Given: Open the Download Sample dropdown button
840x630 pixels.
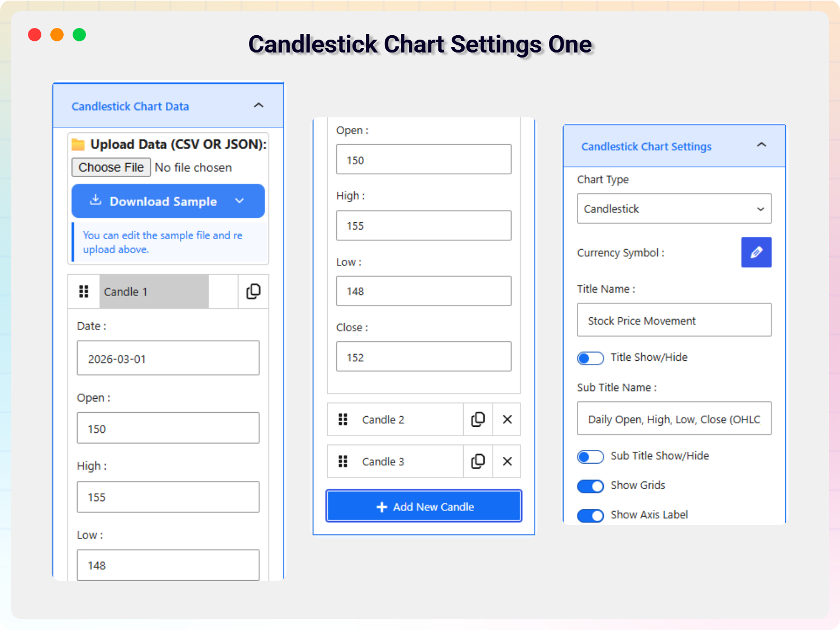Looking at the screenshot, I should (168, 201).
